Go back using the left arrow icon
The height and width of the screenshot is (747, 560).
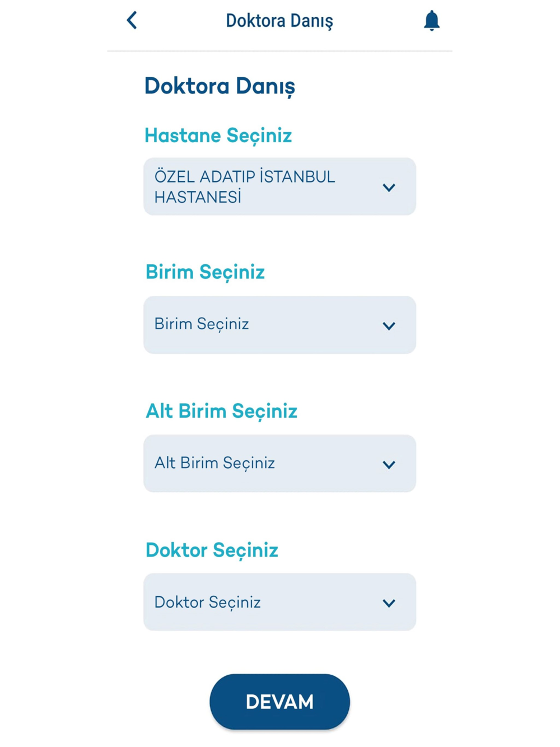[132, 20]
